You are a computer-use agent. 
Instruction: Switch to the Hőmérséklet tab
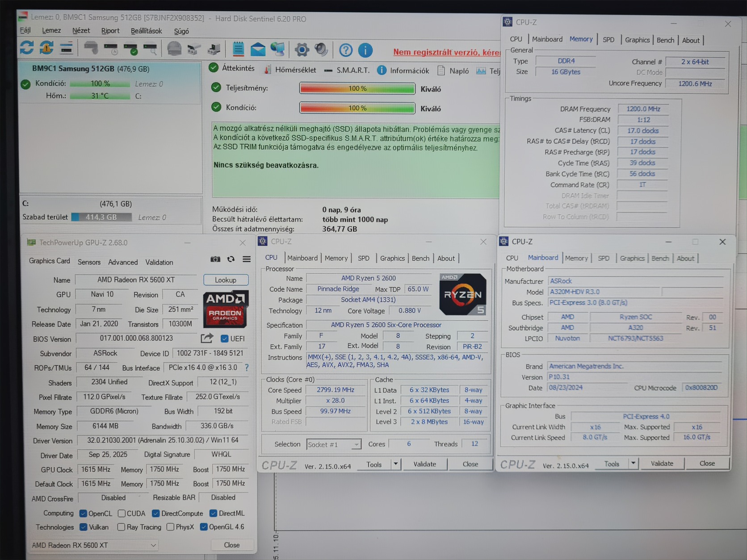(291, 70)
